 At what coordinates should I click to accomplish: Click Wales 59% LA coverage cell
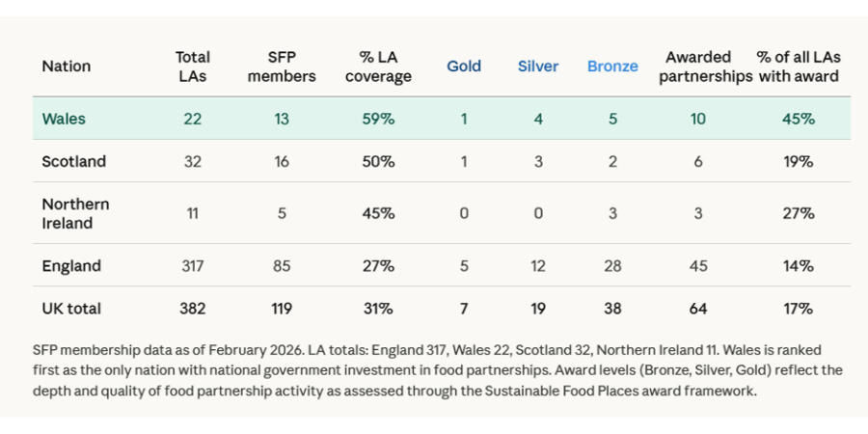coord(378,119)
